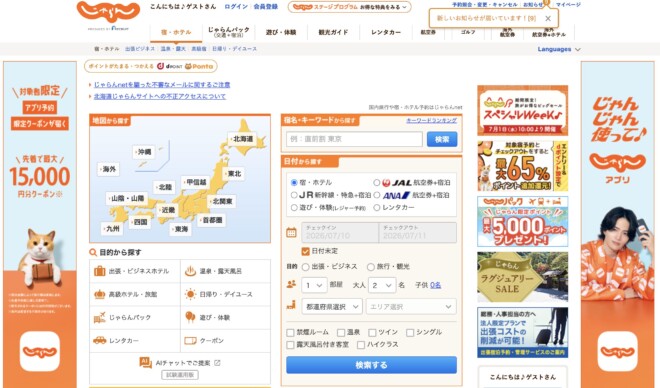660x388 pixels.
Task: Select 出張・ビジネス purpose radio
Action: click(306, 267)
